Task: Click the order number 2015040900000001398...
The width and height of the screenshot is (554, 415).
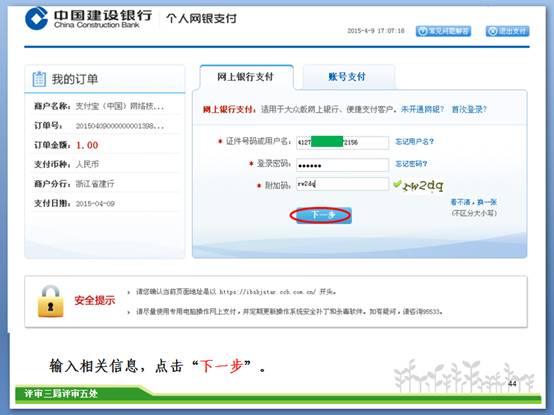Action: [x=119, y=126]
